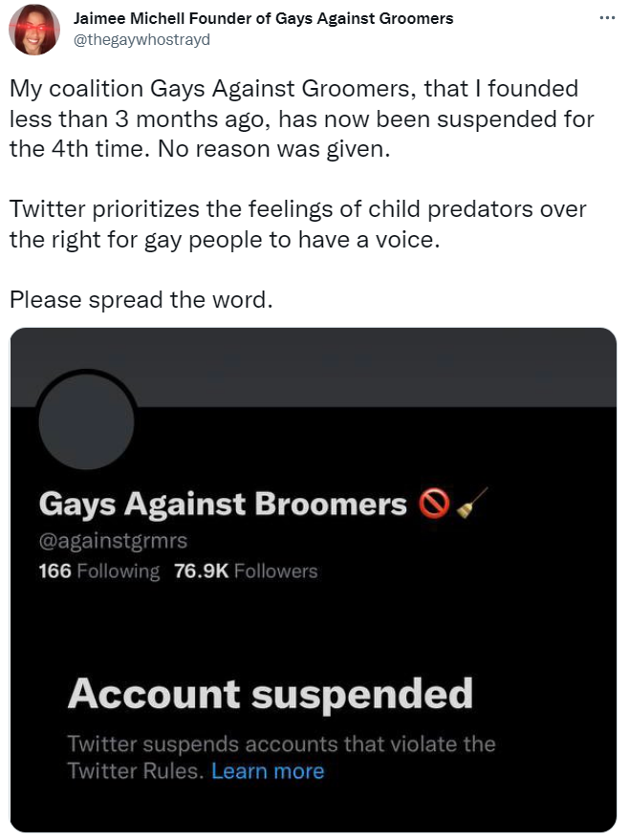Click the word 'Followers' in the screenshot
629x840 pixels.
click(275, 571)
